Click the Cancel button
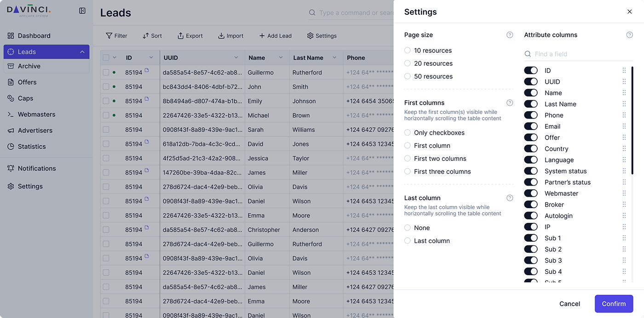The height and width of the screenshot is (318, 644). tap(569, 304)
